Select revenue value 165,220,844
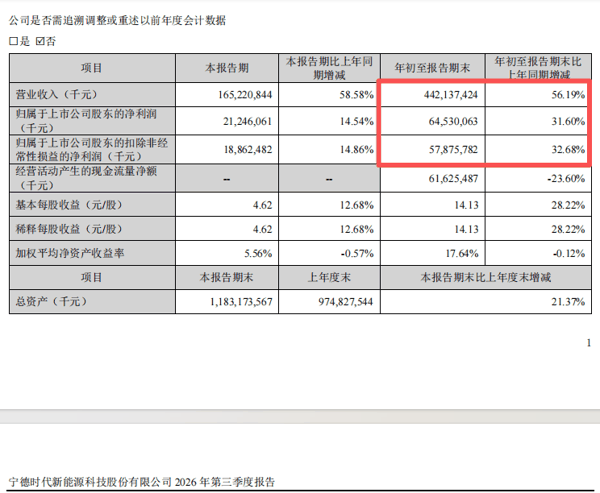Viewport: 600px width, 493px height. [x=245, y=95]
